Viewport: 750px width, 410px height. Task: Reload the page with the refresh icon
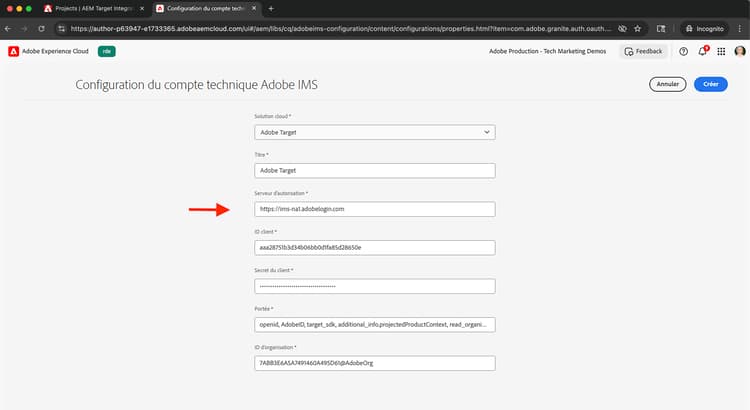point(42,29)
